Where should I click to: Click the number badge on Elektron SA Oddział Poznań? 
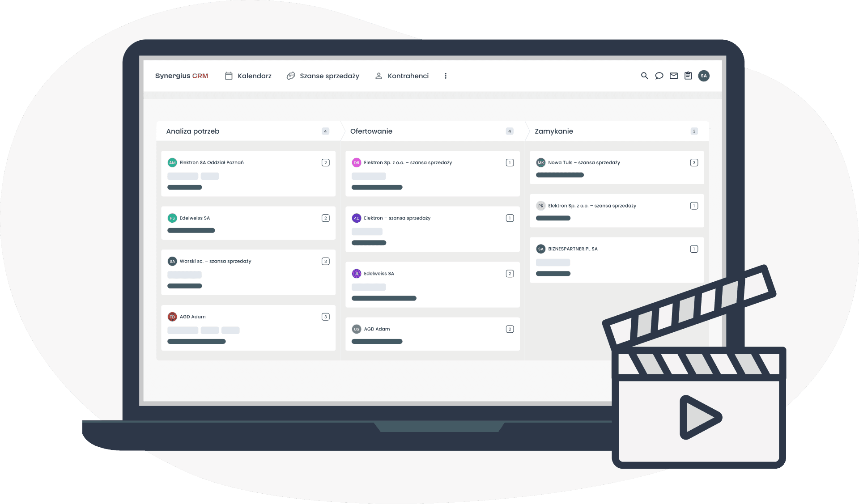pos(326,163)
